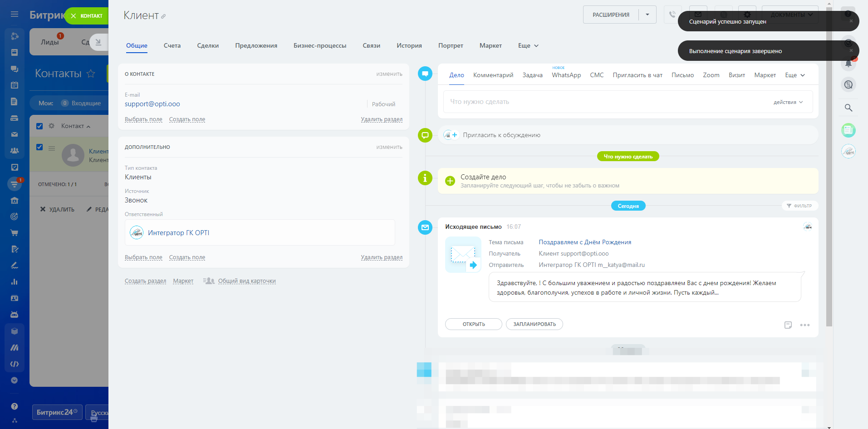Uncheck the Клиент row checkbox
This screenshot has width=868, height=429.
pyautogui.click(x=39, y=147)
